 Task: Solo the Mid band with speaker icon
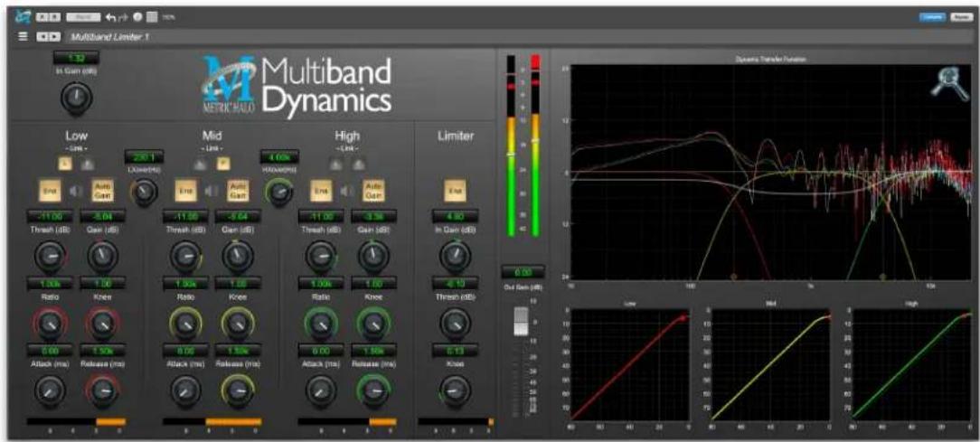(212, 190)
